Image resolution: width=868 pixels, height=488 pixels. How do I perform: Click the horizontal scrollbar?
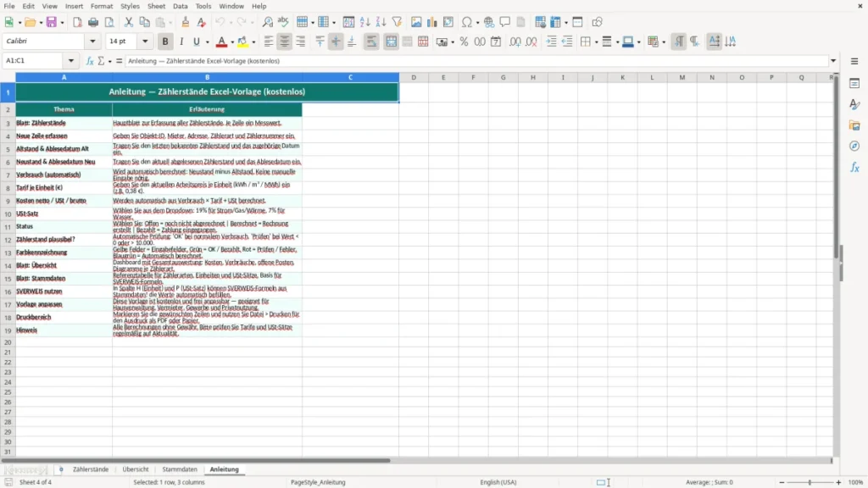click(x=196, y=460)
